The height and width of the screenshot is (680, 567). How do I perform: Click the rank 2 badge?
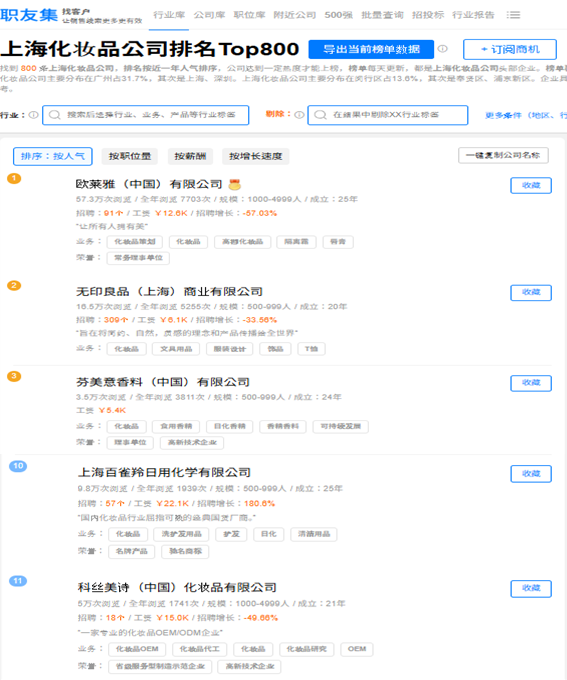click(14, 285)
